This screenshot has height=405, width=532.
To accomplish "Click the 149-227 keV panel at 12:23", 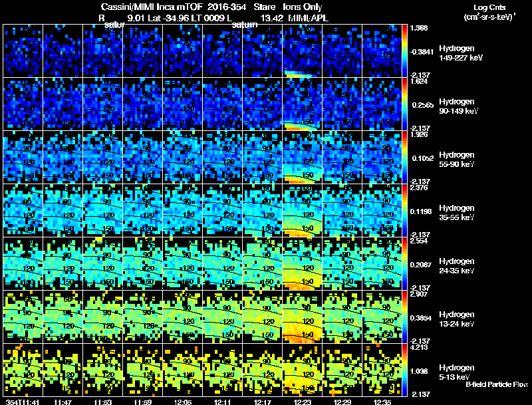I will tap(303, 51).
